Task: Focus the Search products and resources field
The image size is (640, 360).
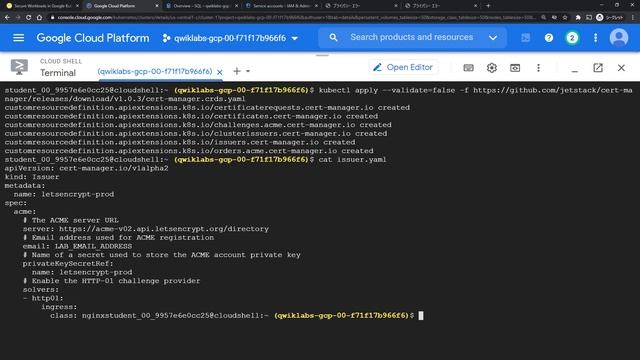Action: (411, 37)
